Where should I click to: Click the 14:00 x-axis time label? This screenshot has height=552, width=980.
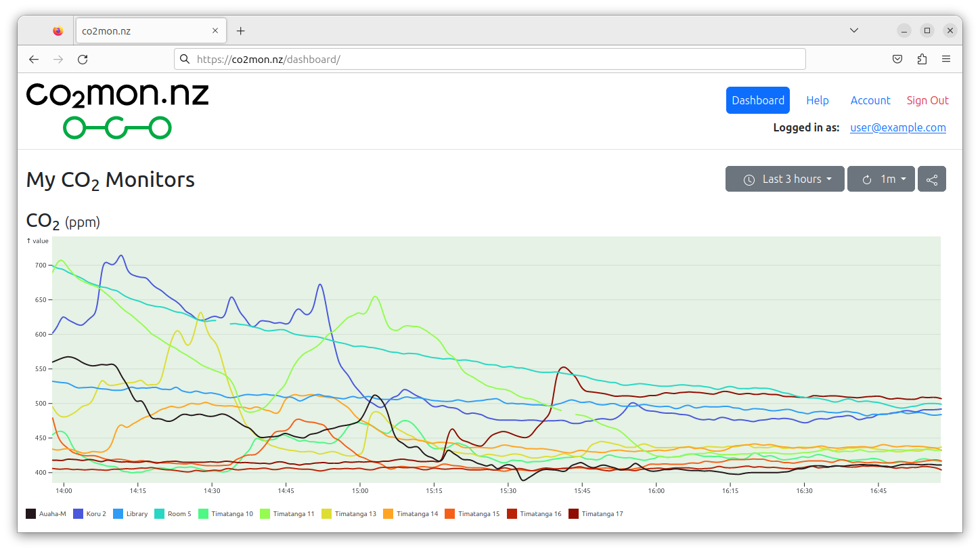pos(64,490)
